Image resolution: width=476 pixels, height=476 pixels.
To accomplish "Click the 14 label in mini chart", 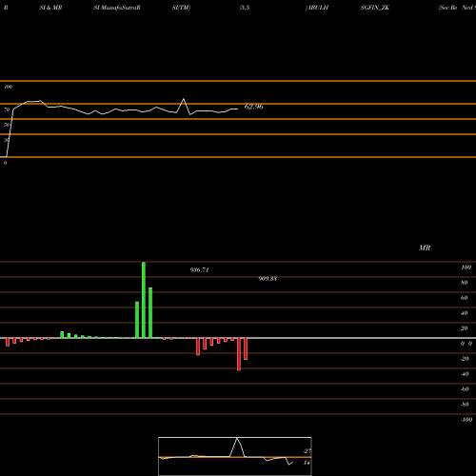I will click(x=307, y=463).
